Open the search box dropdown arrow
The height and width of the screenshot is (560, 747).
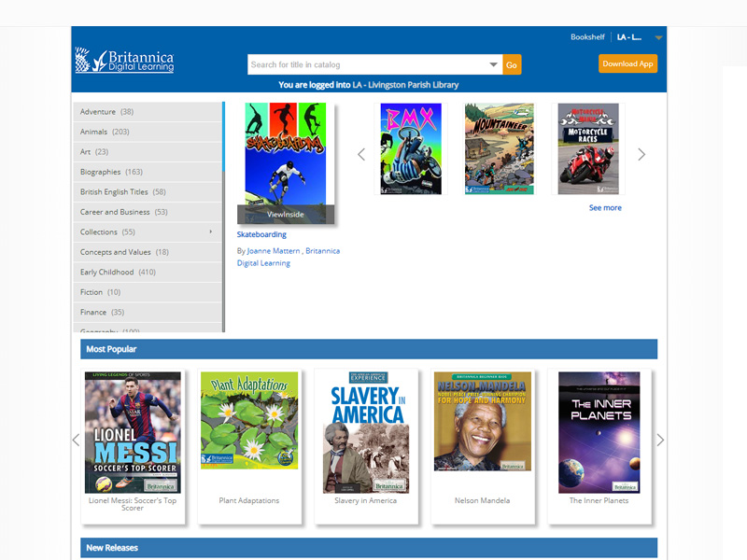point(494,64)
